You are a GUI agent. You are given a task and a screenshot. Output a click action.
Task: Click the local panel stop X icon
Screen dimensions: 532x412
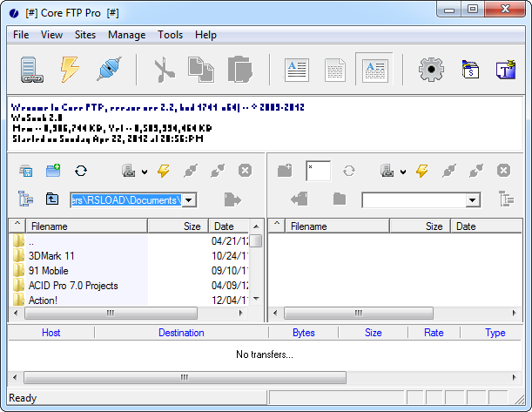click(x=245, y=171)
